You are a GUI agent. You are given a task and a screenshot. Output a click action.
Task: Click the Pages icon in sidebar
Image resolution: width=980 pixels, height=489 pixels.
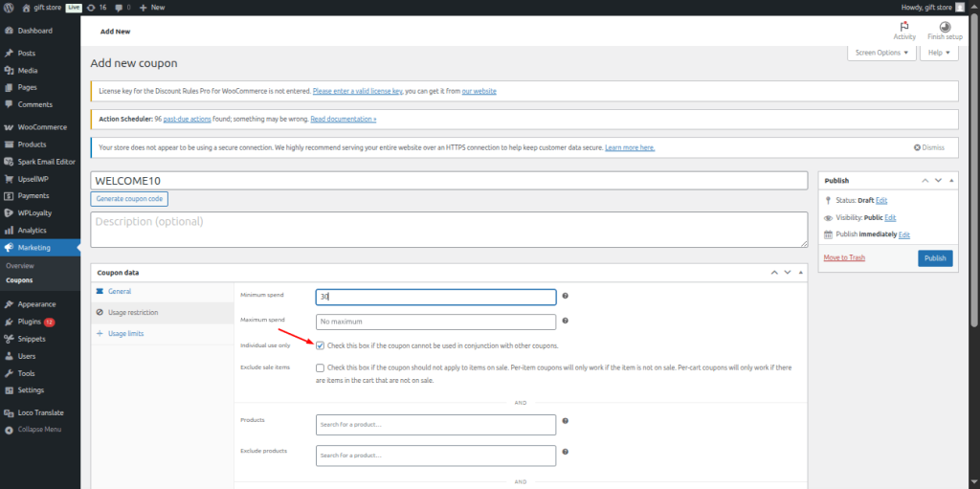pos(9,87)
